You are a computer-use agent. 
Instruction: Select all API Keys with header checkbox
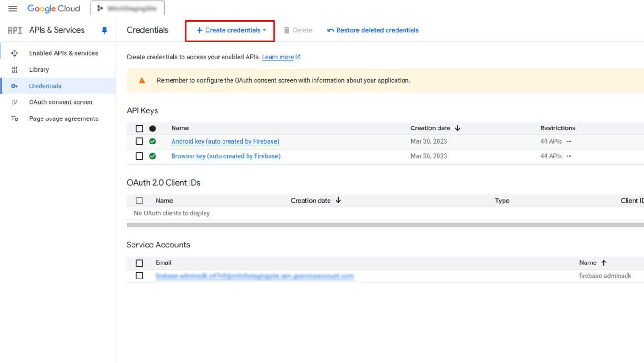[140, 128]
